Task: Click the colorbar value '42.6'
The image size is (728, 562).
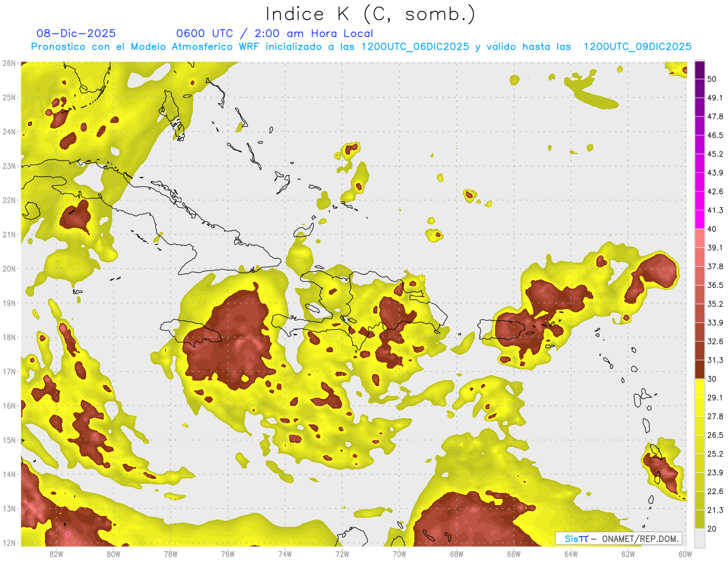Action: [715, 192]
